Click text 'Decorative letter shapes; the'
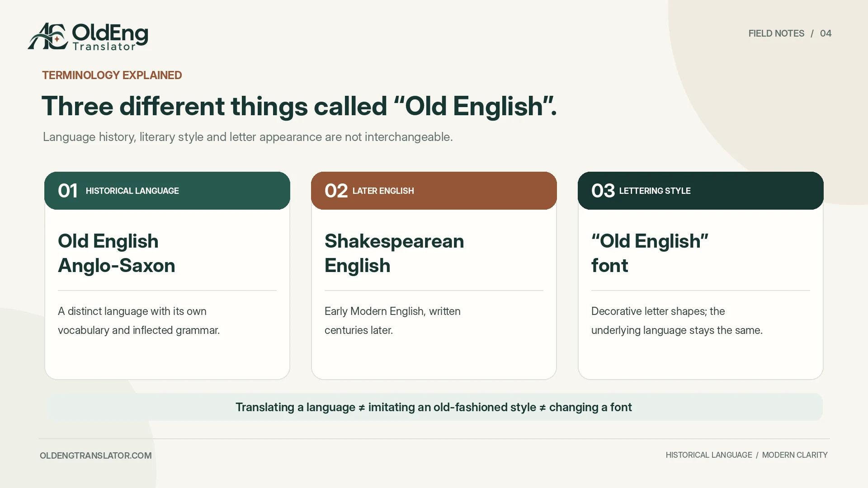868x488 pixels. pos(658,311)
